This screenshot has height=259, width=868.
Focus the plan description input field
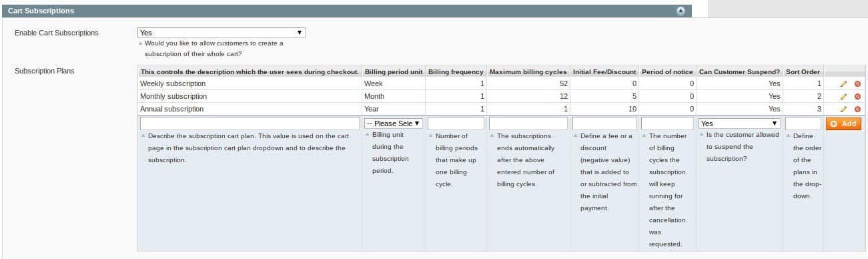coord(250,123)
